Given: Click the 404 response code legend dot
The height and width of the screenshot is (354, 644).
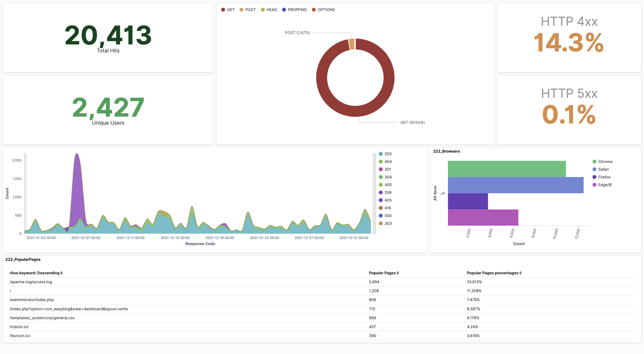Looking at the screenshot, I should (x=381, y=162).
